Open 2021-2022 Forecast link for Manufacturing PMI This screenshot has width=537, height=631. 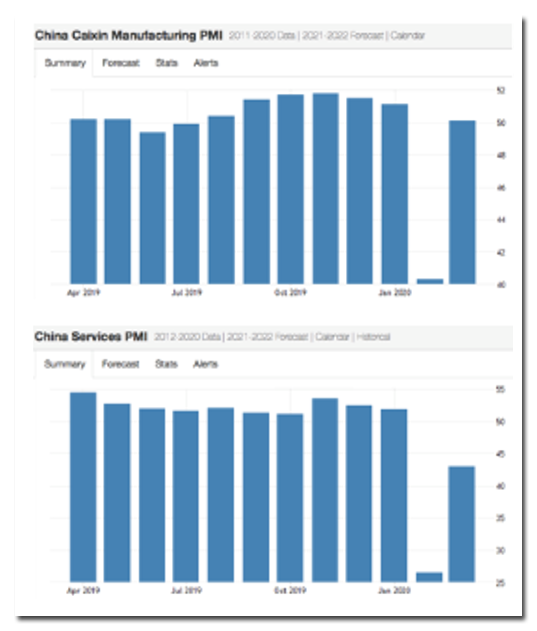tap(343, 36)
